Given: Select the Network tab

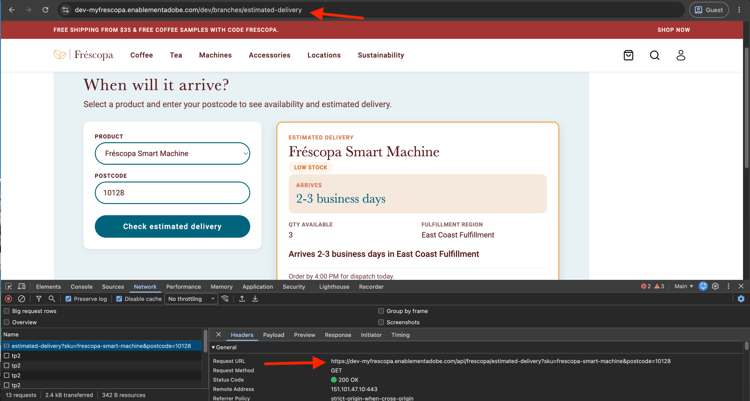Looking at the screenshot, I should point(145,287).
